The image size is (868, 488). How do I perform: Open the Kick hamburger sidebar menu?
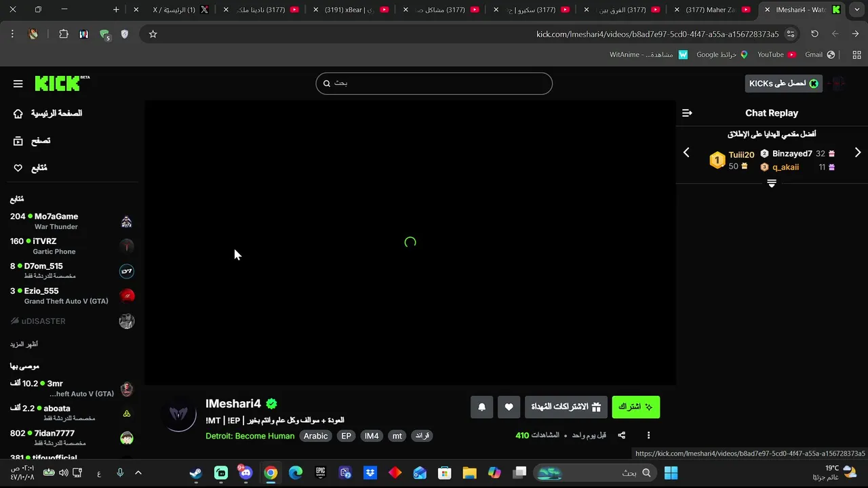[18, 83]
